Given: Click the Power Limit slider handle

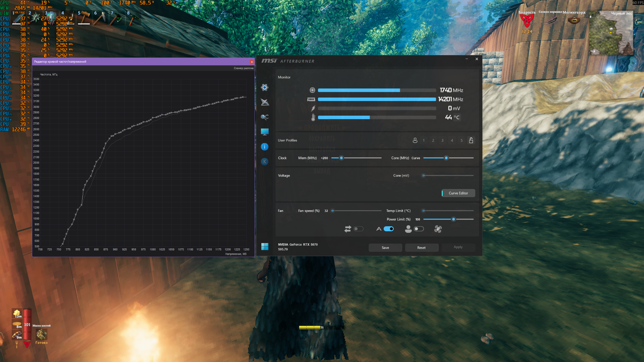Looking at the screenshot, I should 453,219.
